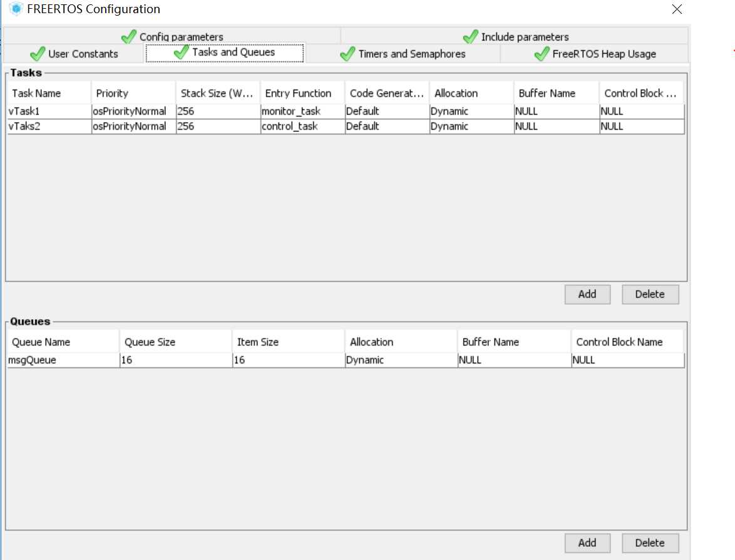This screenshot has height=560, width=735.
Task: Click vTask1's osPriorityNormal priority cell
Action: [133, 111]
